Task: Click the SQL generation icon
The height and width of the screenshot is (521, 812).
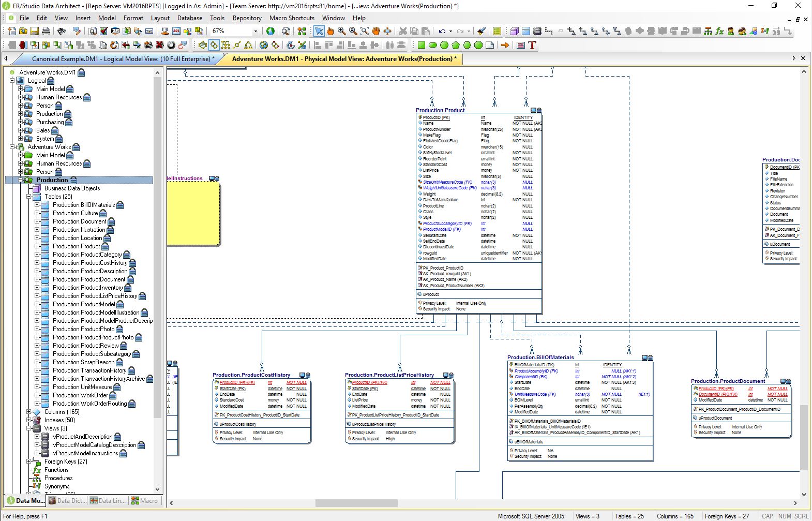Action: coord(176,32)
